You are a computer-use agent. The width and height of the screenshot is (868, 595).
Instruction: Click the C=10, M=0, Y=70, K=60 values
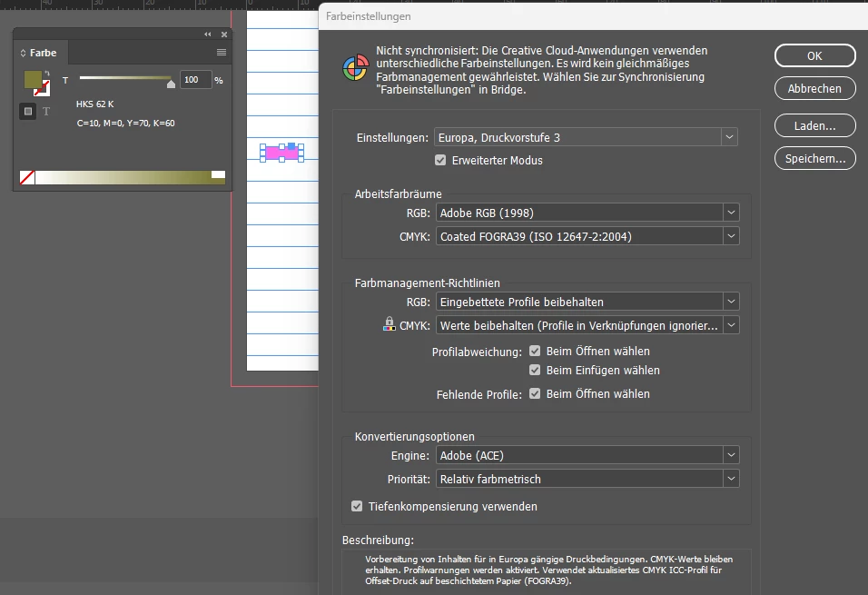click(x=125, y=123)
